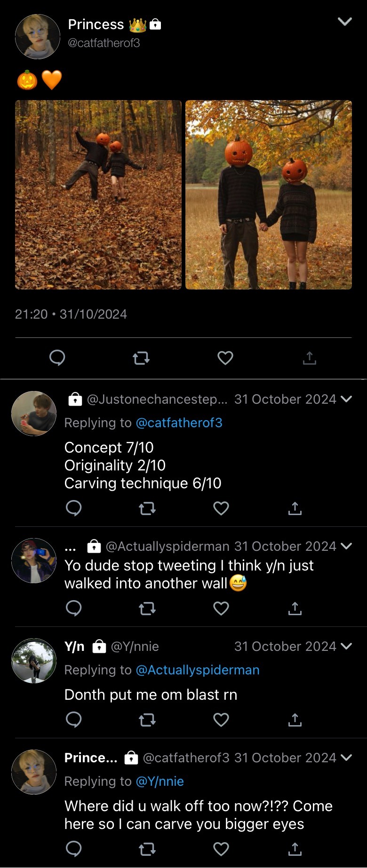Like the 'Donth put me om blast' reply
The height and width of the screenshot is (868, 367).
pyautogui.click(x=221, y=720)
